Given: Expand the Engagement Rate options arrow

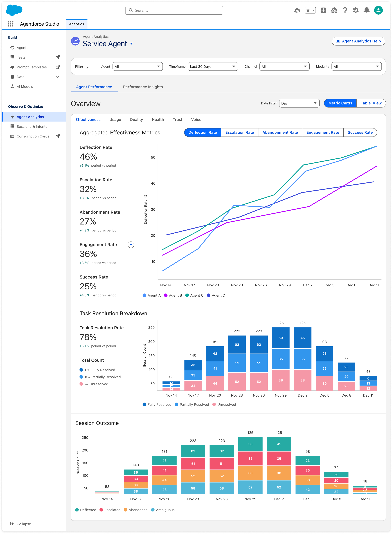Looking at the screenshot, I should (131, 245).
